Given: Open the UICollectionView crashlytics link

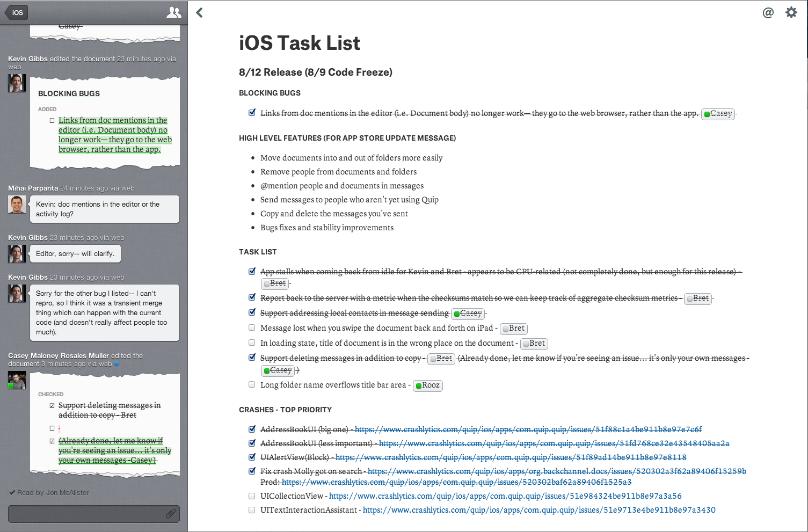Looking at the screenshot, I should [505, 496].
